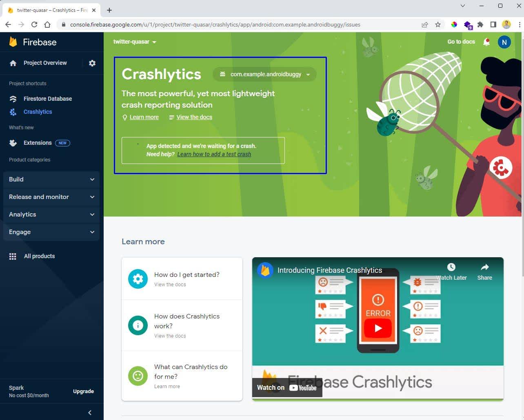The width and height of the screenshot is (524, 420).
Task: Open the What can Crashlytics do for me card
Action: 182,376
